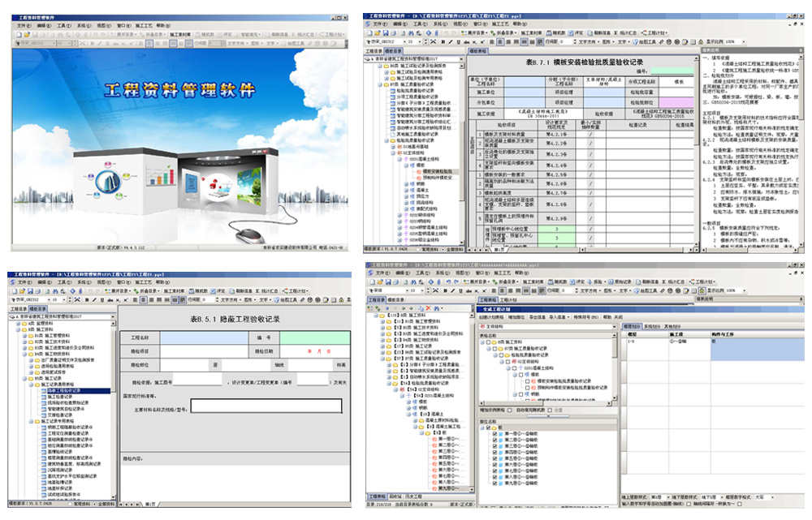Image resolution: width=812 pixels, height=520 pixels.
Task: Uncheck the 第一层①~⑤轴板 checkbox
Action: tap(496, 436)
